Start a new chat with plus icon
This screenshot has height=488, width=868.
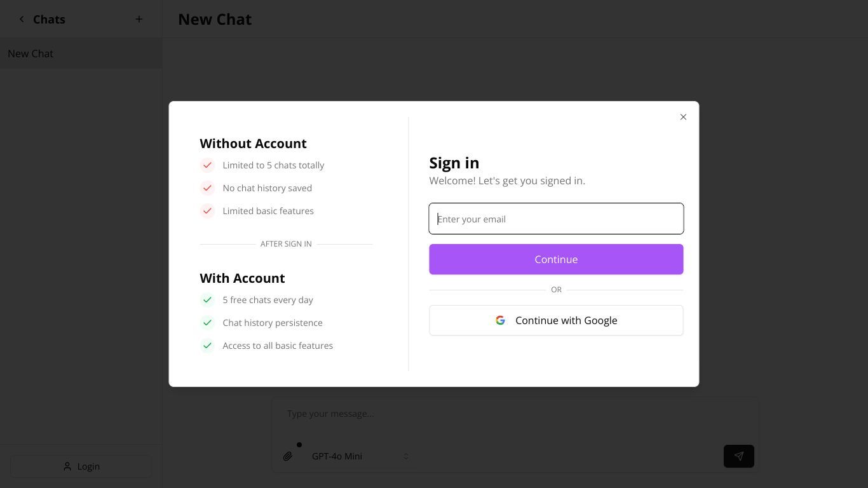coord(139,19)
